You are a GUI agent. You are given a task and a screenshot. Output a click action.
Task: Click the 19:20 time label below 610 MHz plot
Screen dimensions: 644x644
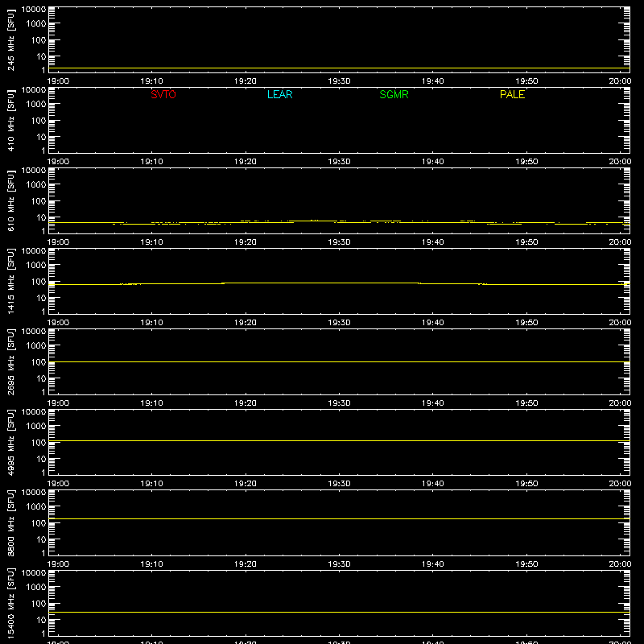tap(246, 242)
